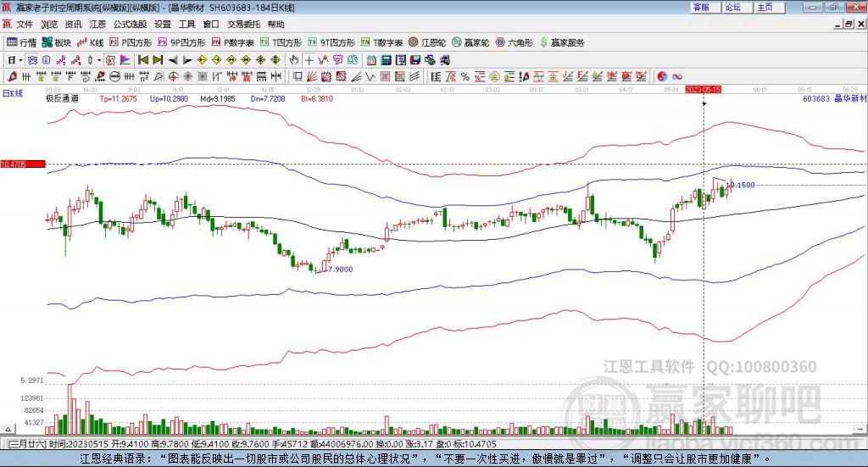Click the black left arrow icon
868x467 pixels.
[x=173, y=60]
